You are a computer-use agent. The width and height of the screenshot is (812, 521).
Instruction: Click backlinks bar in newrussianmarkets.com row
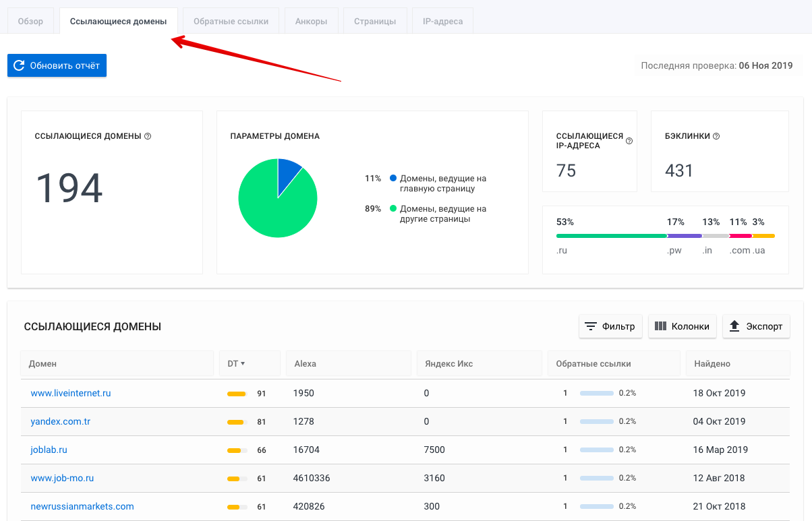(597, 506)
